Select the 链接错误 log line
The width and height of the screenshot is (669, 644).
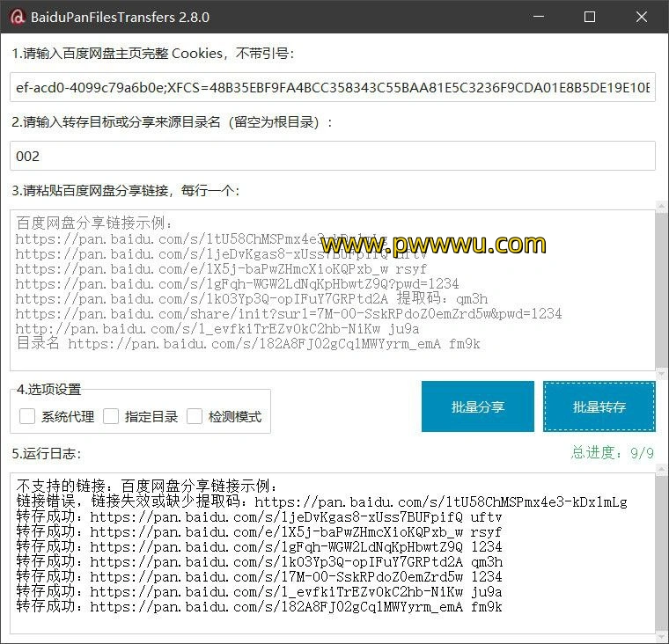click(x=321, y=501)
